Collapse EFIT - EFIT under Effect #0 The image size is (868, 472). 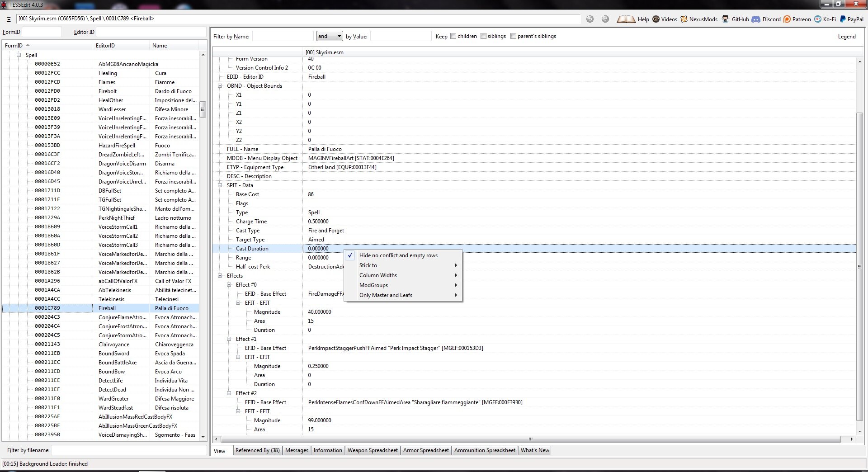238,303
